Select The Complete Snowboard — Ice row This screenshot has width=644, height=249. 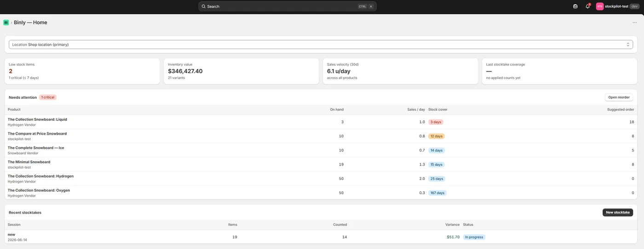click(321, 150)
